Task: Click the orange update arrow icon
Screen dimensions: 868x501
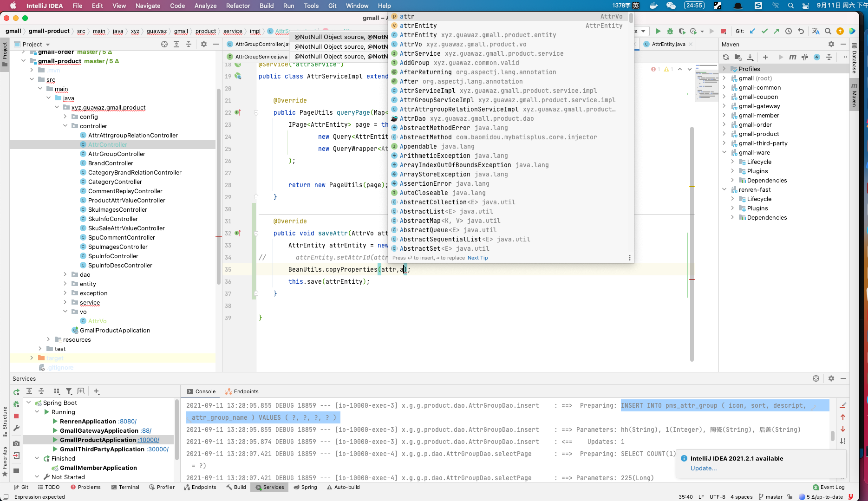Action: (840, 31)
